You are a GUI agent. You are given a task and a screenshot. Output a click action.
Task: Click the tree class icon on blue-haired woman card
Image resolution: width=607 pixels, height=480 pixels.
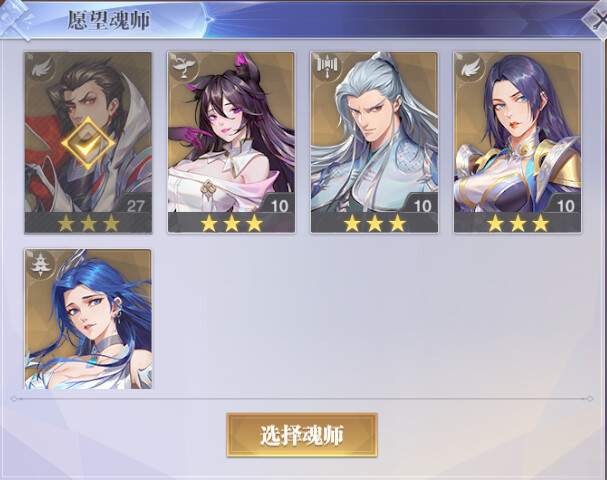click(41, 264)
